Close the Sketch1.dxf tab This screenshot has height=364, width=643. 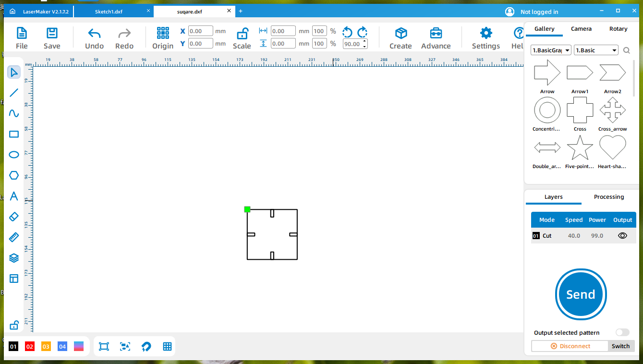148,11
